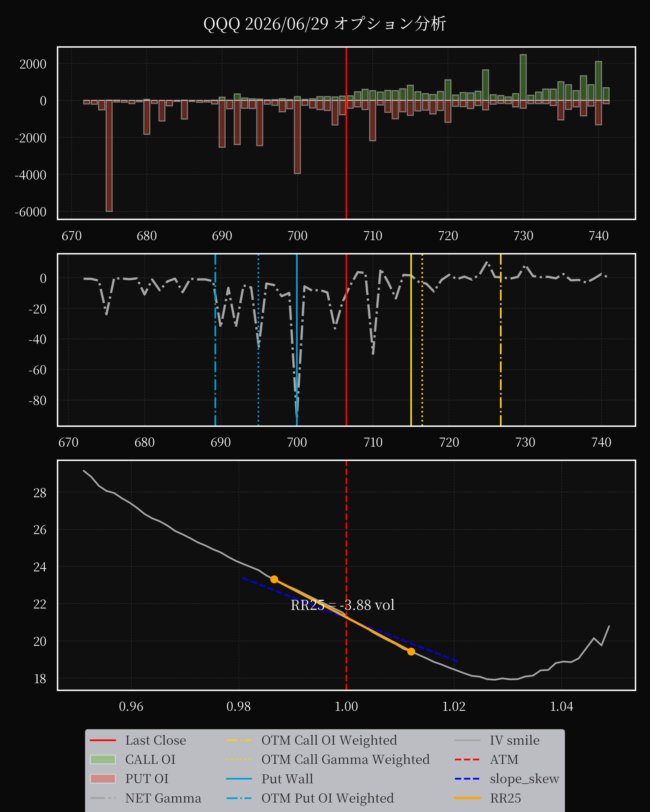Click the -40 y-axis label in gamma chart

[x=37, y=339]
